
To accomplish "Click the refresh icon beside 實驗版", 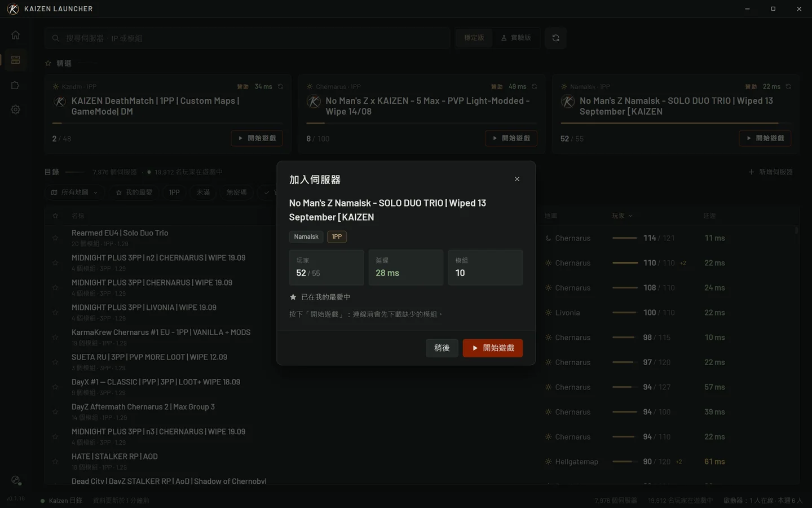I will 555,38.
